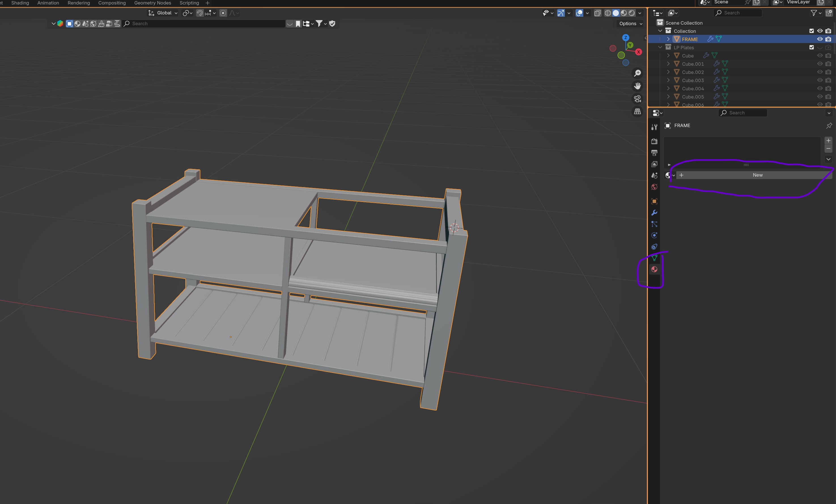This screenshot has height=504, width=836.
Task: Select the Worlds asset filter icon
Action: pos(93,24)
